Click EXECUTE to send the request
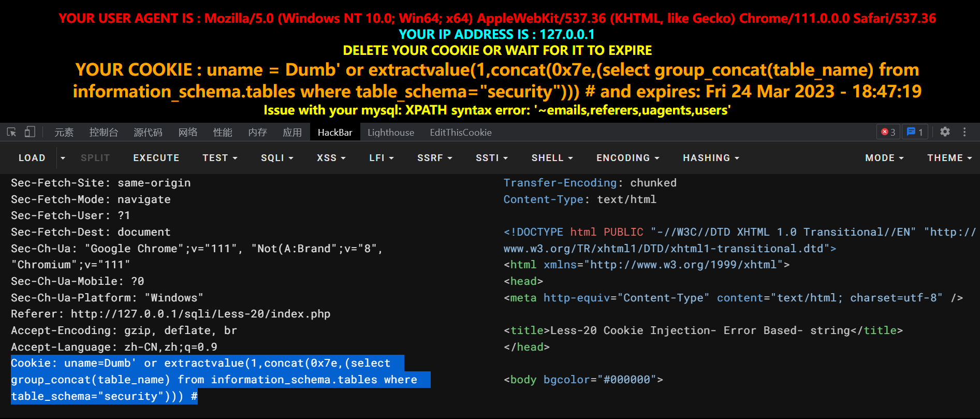The height and width of the screenshot is (419, 980). (x=156, y=158)
